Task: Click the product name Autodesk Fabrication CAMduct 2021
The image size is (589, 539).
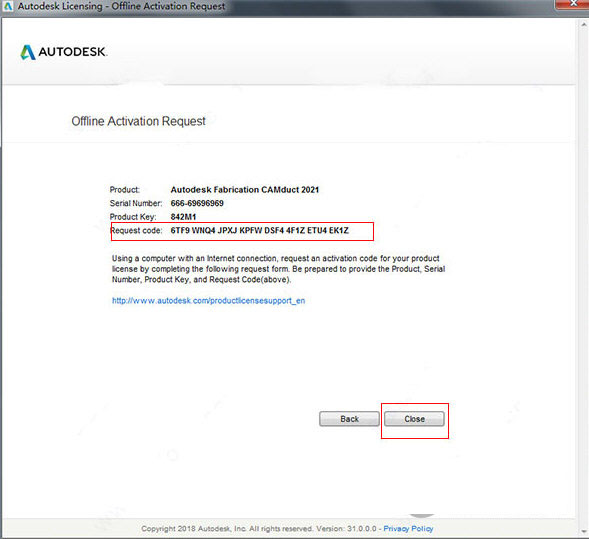Action: pos(245,190)
